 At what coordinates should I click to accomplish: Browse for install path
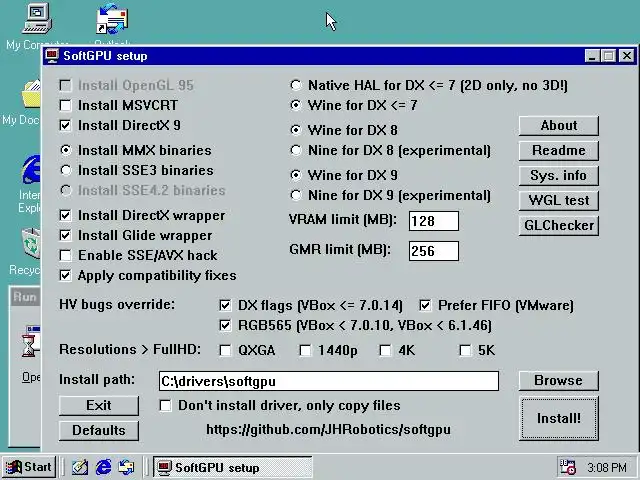(x=559, y=380)
